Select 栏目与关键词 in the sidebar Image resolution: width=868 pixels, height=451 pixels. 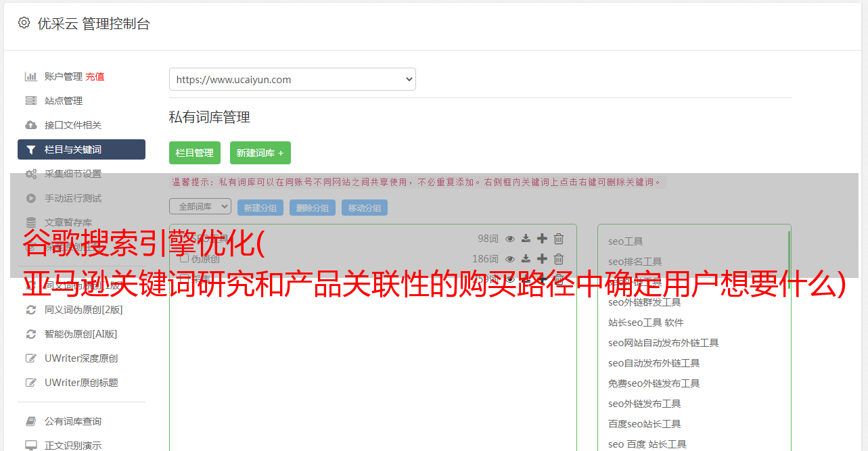click(81, 149)
